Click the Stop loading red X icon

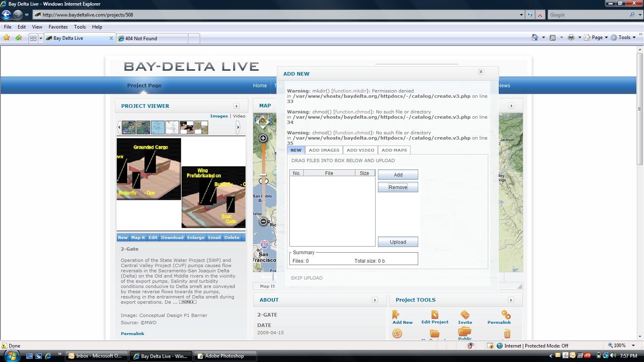tap(540, 15)
